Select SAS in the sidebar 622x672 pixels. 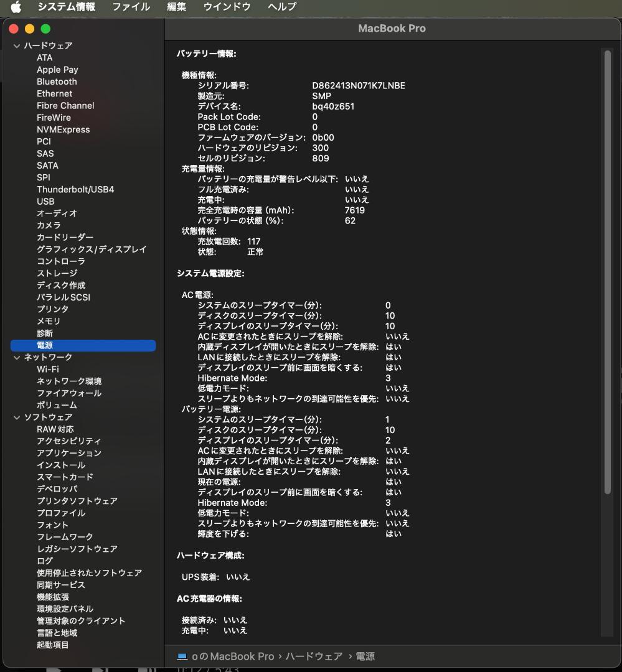[45, 154]
